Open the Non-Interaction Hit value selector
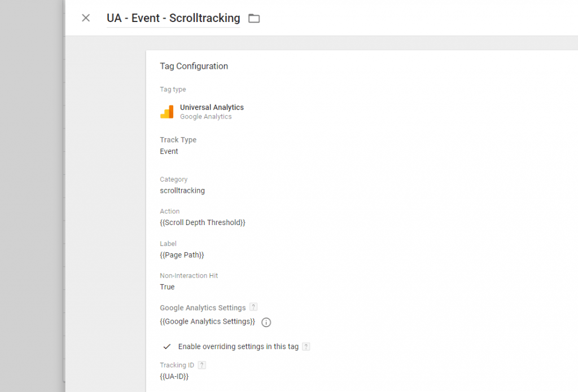 (x=167, y=287)
